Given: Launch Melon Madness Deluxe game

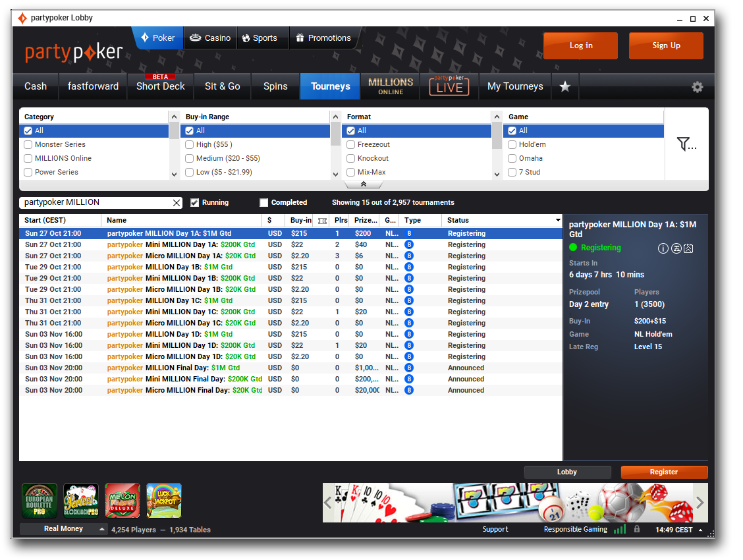Looking at the screenshot, I should click(123, 500).
